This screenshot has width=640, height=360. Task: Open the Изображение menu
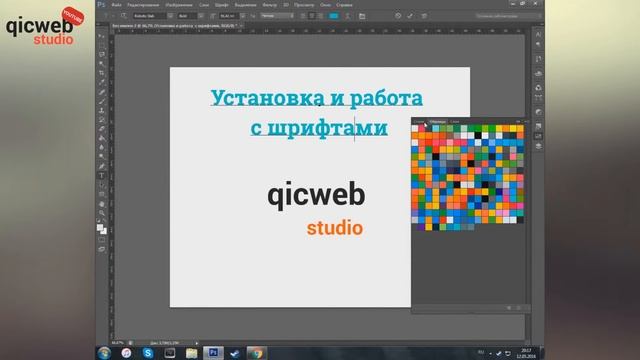point(179,5)
